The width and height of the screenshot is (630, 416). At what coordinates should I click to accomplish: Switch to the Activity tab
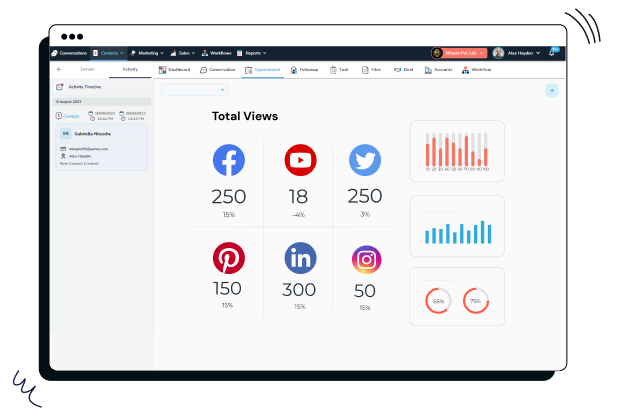coord(130,69)
